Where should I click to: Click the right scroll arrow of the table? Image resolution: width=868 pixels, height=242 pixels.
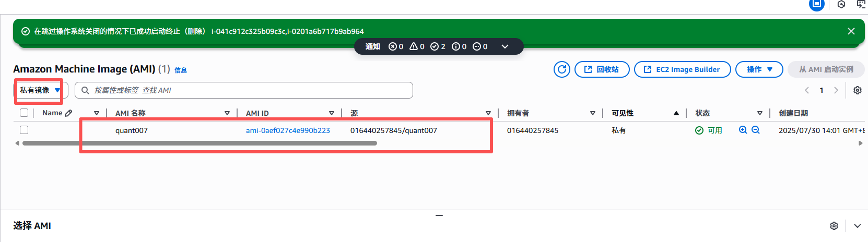861,143
